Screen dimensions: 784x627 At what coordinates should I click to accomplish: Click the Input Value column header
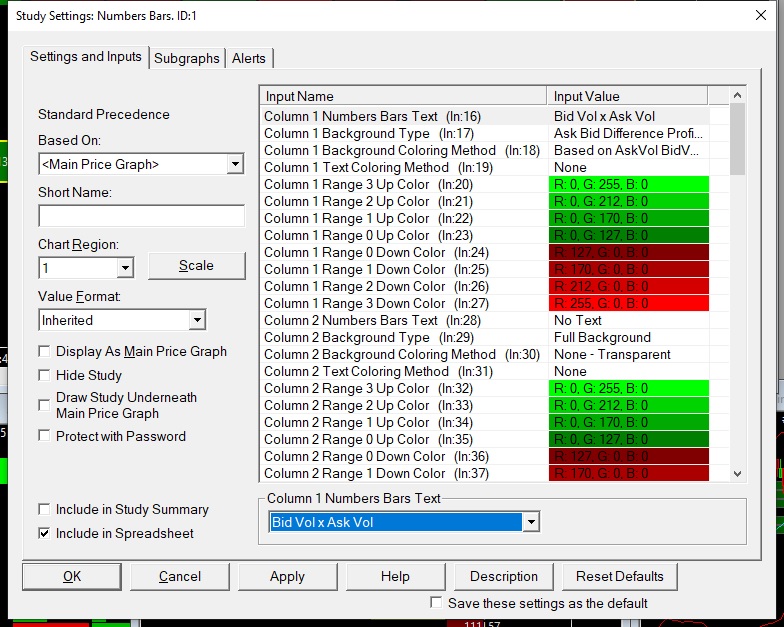[628, 96]
